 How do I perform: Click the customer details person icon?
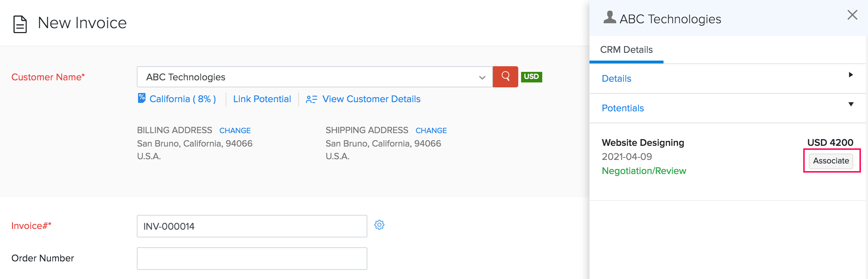pos(311,99)
